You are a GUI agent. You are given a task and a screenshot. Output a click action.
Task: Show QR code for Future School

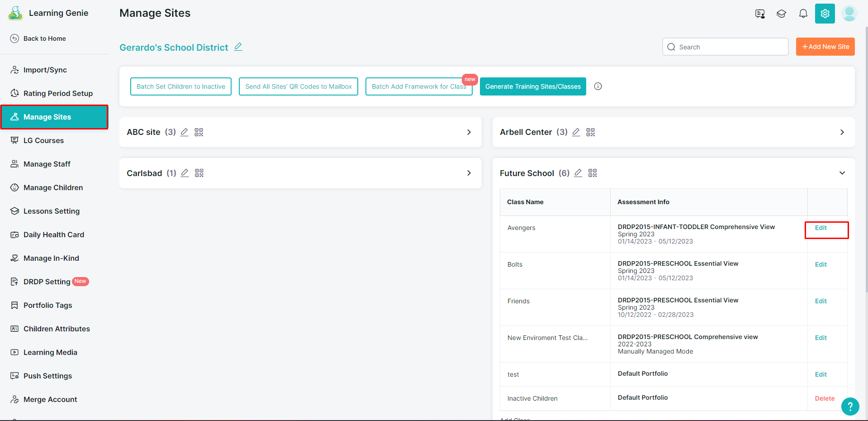(593, 173)
